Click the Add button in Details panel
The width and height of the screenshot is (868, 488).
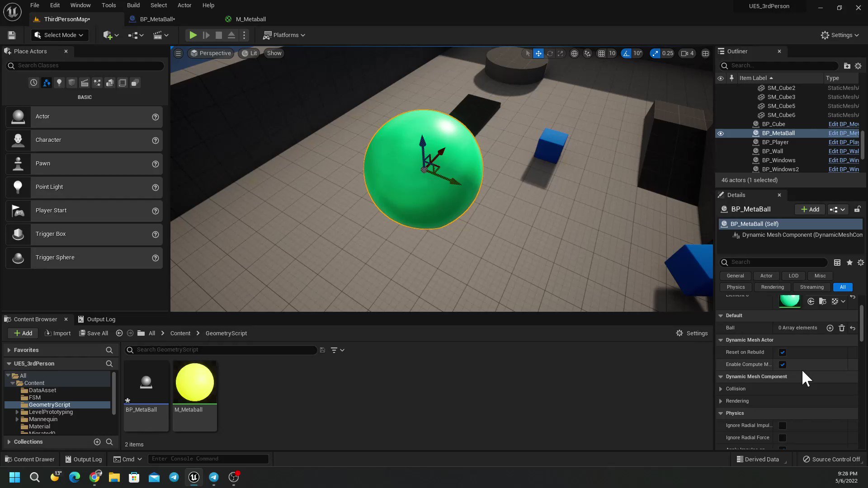point(810,209)
